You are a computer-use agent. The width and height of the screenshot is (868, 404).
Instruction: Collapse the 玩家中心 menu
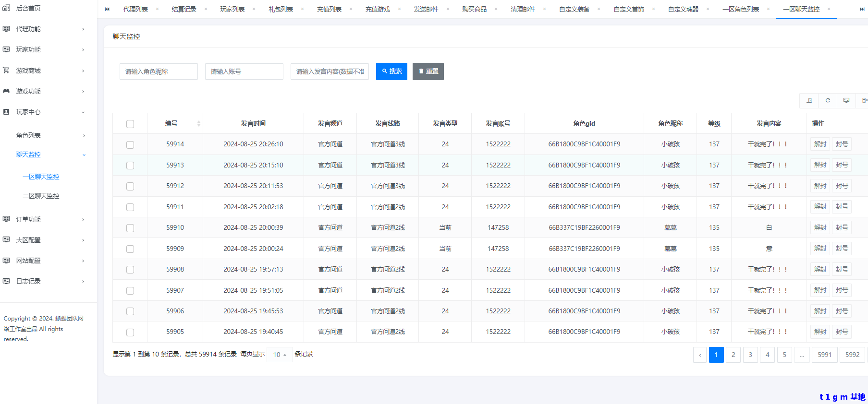tap(83, 112)
